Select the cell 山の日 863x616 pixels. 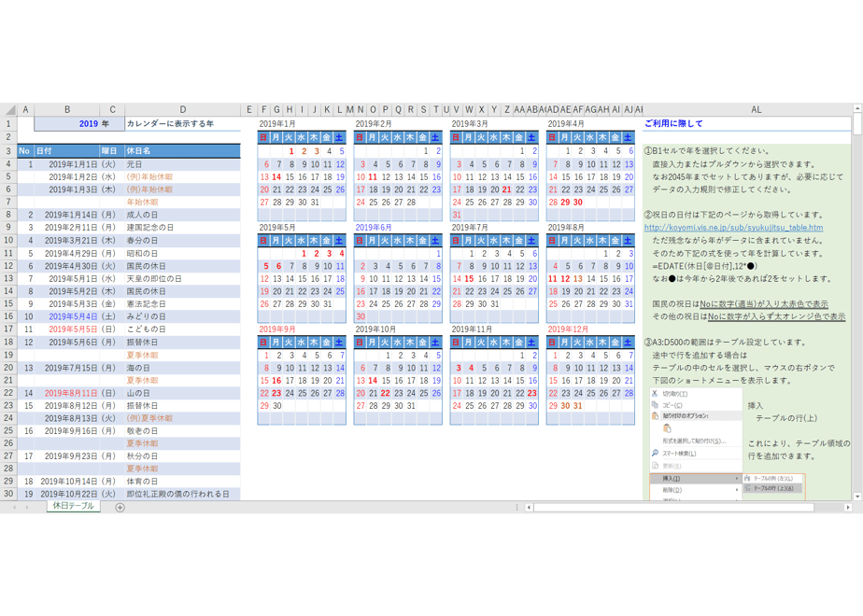click(183, 393)
